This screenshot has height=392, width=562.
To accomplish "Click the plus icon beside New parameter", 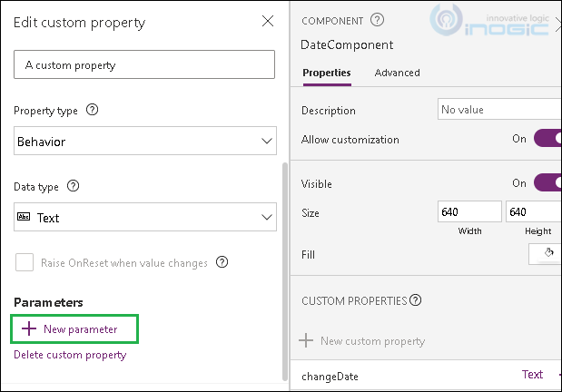I will (29, 328).
